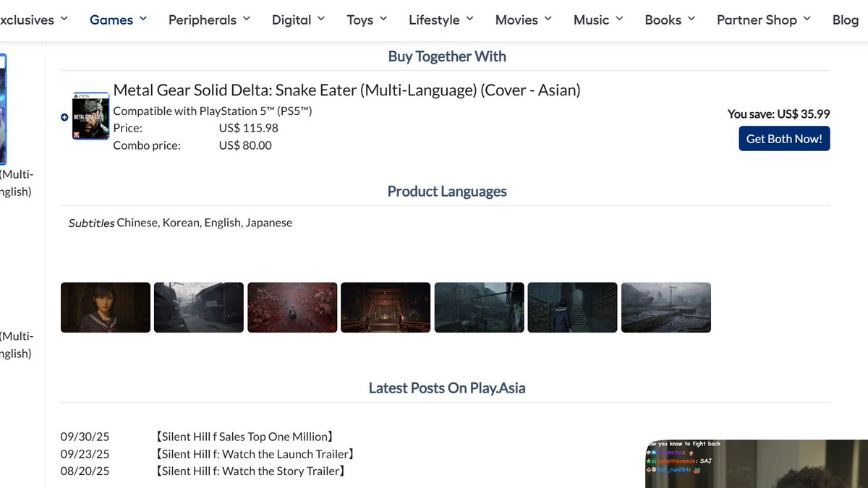868x488 pixels.
Task: Open Silent Hill f: Watch the Story Trailer post
Action: click(250, 471)
